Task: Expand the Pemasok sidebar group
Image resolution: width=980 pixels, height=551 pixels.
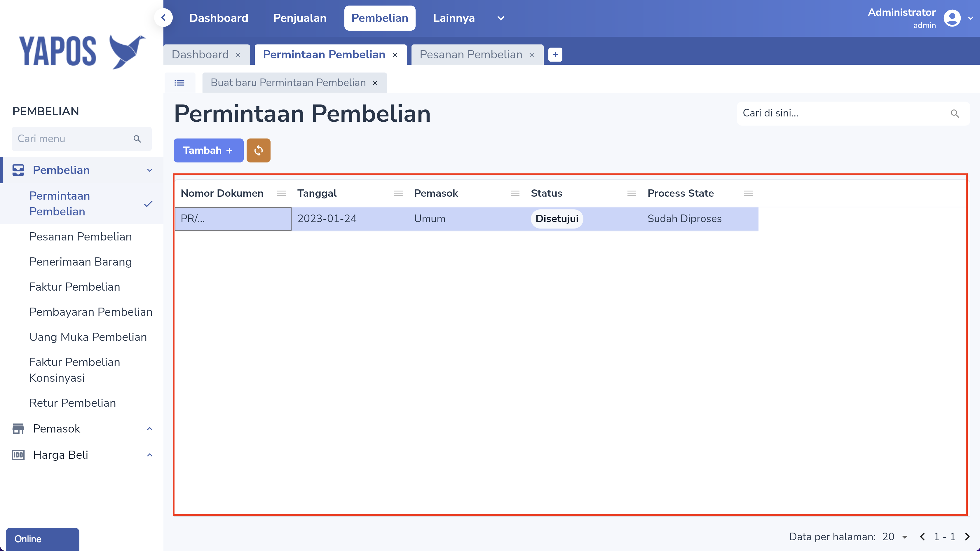Action: coord(149,429)
